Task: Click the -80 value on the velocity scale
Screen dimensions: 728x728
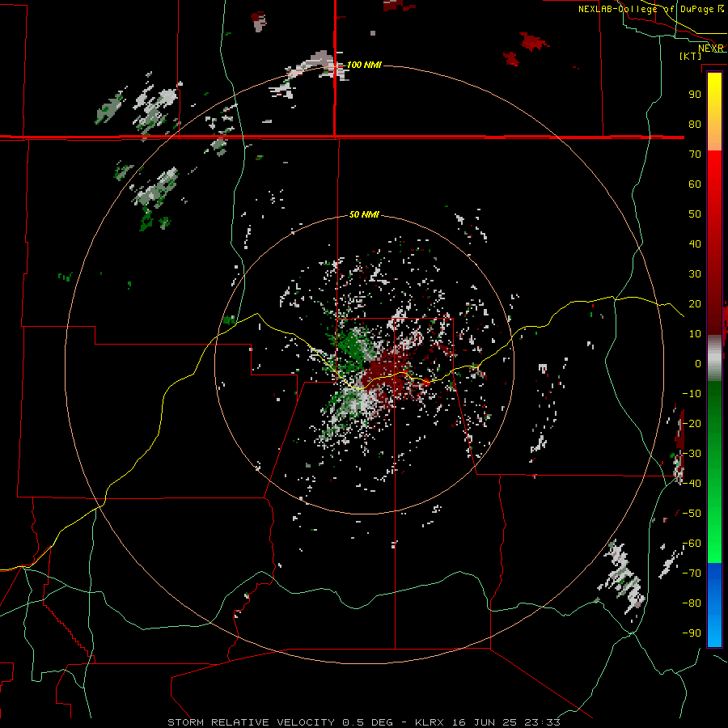Action: (692, 603)
